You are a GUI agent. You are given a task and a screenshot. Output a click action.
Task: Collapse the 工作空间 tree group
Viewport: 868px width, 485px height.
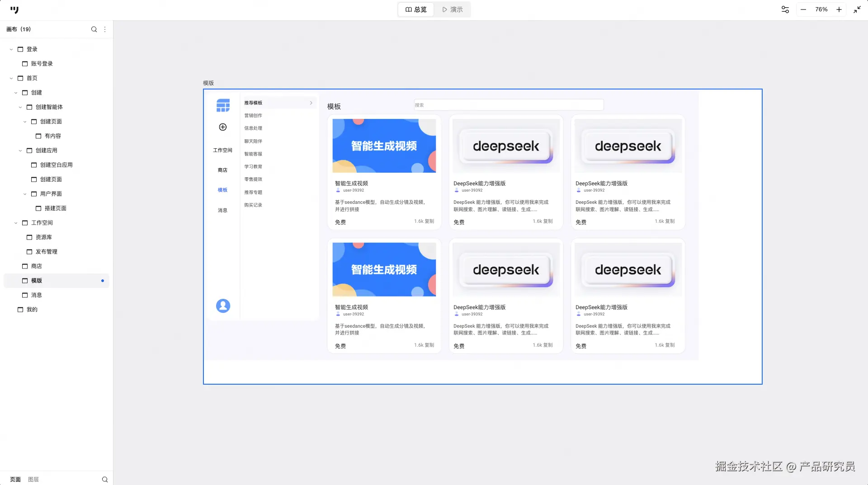coord(16,223)
